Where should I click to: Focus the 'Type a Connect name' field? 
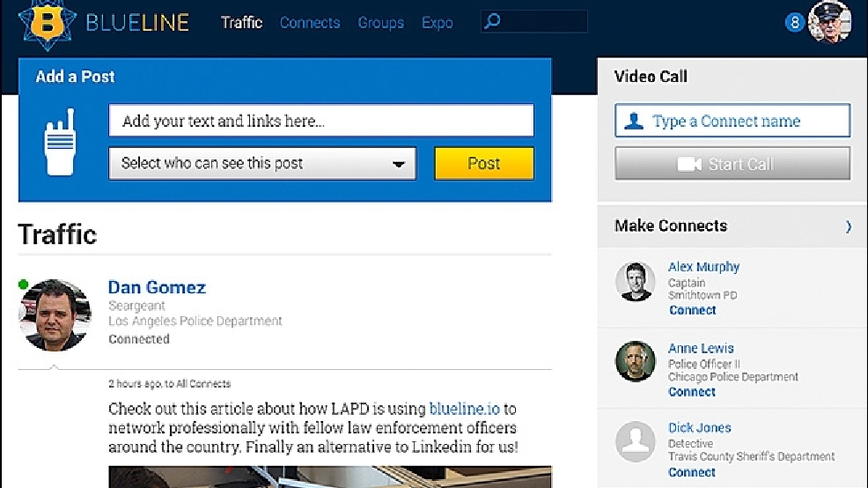pyautogui.click(x=732, y=120)
